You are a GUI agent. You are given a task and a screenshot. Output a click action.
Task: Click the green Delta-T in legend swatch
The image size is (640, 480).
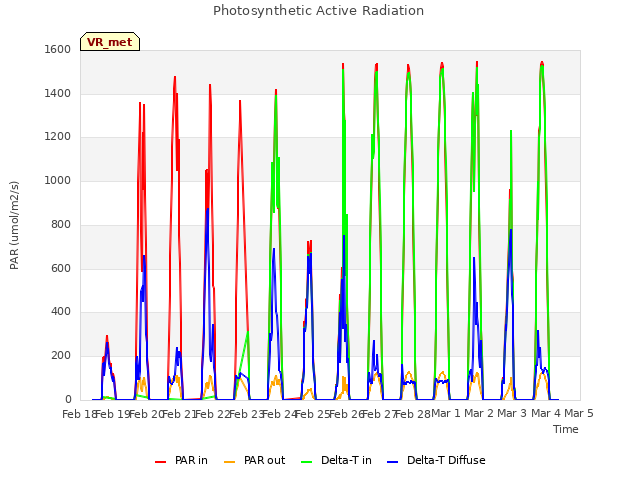point(306,462)
